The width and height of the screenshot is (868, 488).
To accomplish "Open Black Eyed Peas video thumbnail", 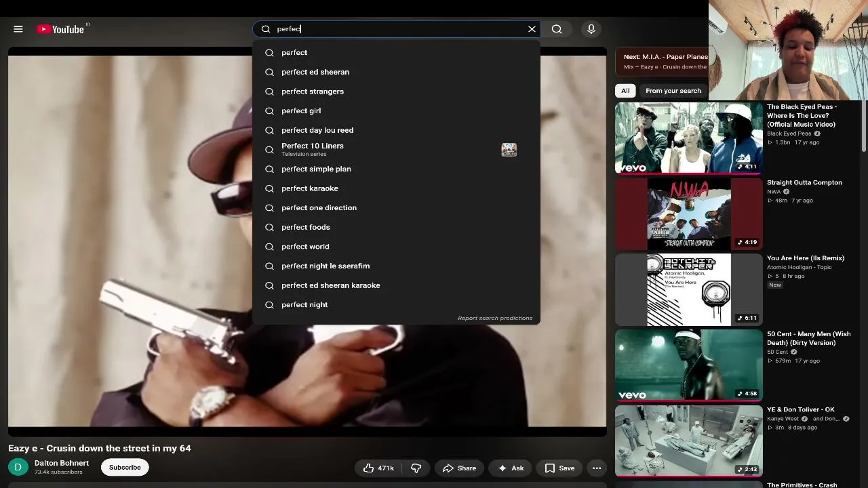I will [688, 138].
